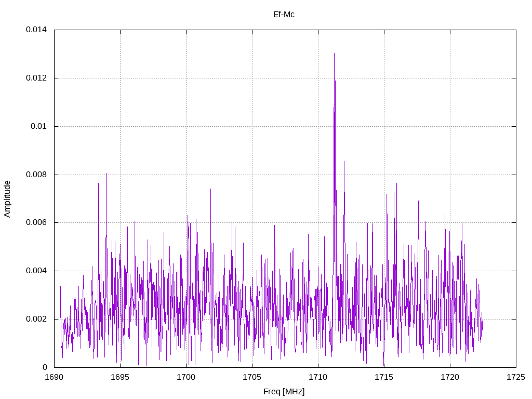Click the x-axis value 1715
This screenshot has width=532, height=399.
(x=384, y=377)
